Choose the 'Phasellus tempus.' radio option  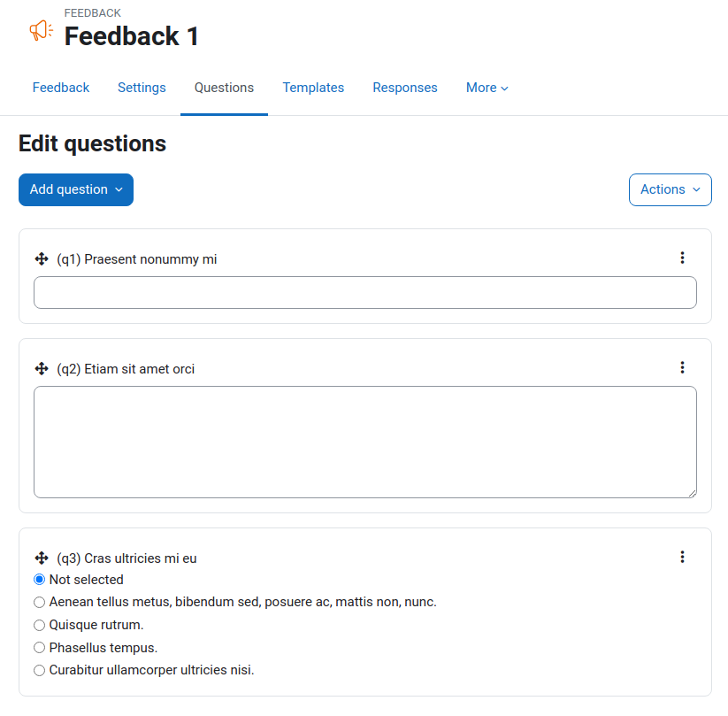point(40,647)
